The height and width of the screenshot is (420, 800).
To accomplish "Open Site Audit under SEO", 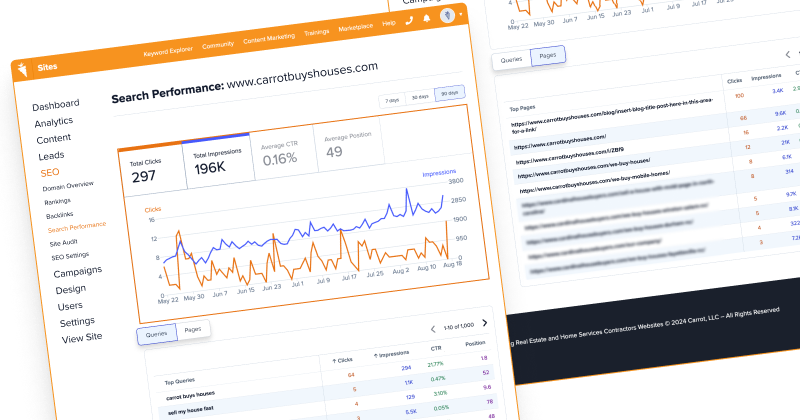I will click(x=64, y=243).
